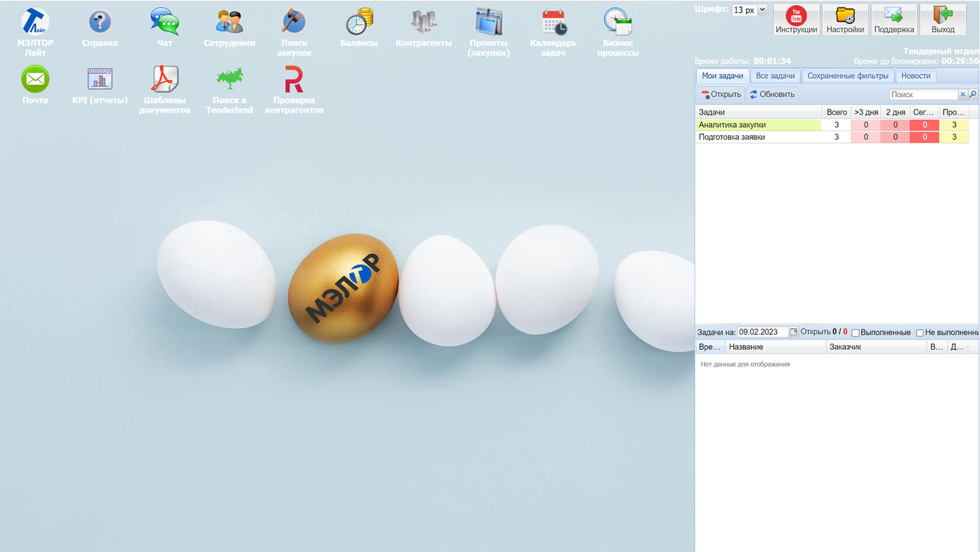The height and width of the screenshot is (552, 980).
Task: Open the МЭЛТОР Лайт desktop icon
Action: pyautogui.click(x=35, y=32)
